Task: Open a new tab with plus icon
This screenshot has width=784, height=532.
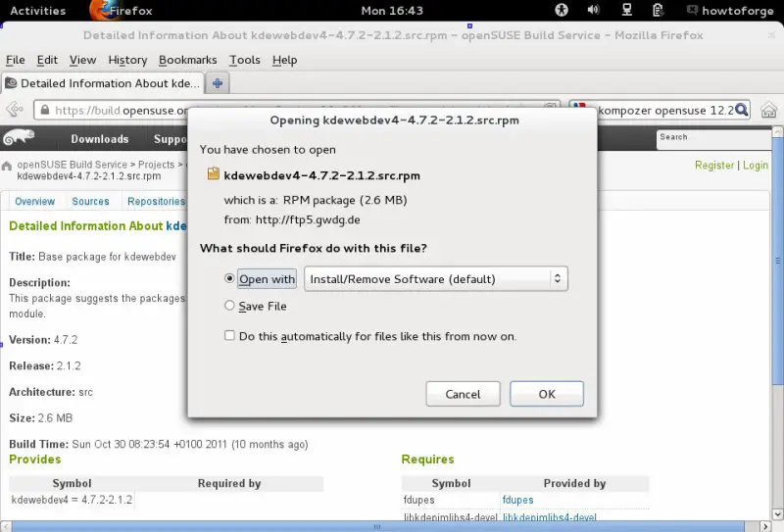Action: (218, 83)
